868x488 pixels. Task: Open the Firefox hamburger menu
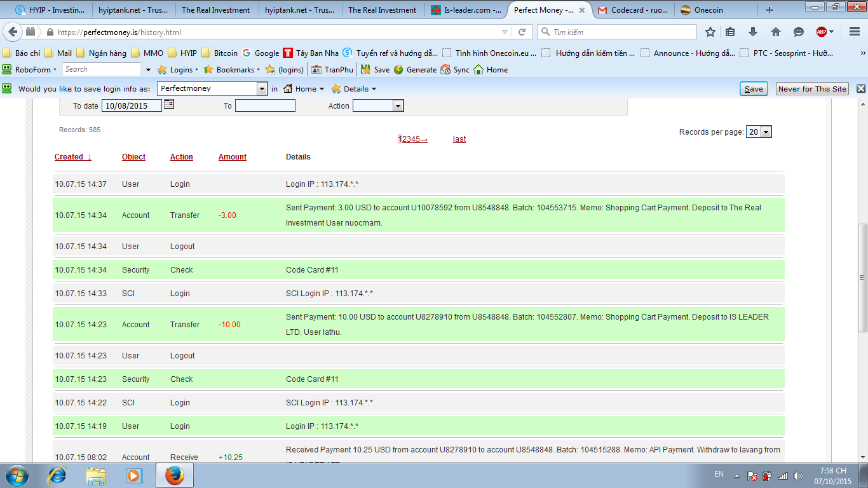853,32
